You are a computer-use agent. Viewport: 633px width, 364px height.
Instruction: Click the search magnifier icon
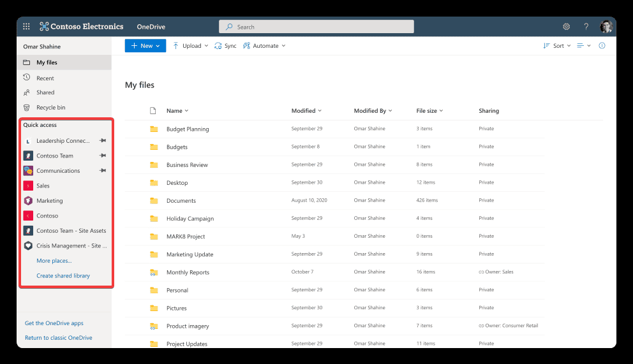[229, 27]
